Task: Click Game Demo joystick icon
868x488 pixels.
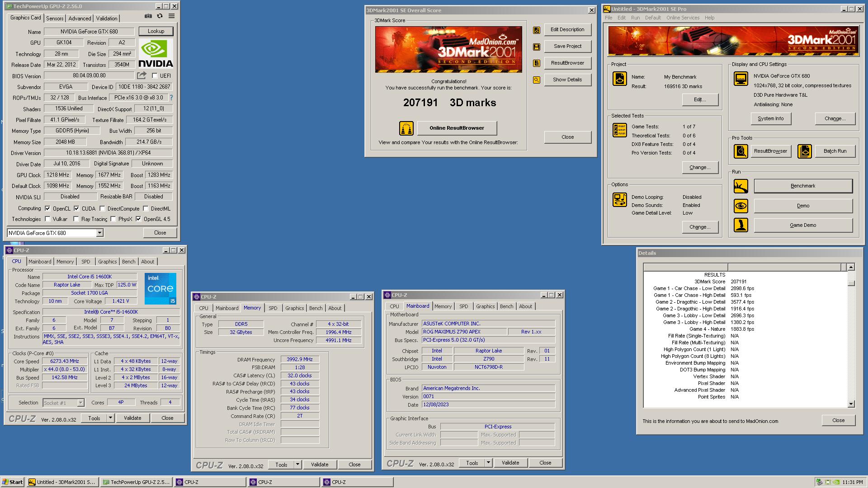Action: [741, 225]
